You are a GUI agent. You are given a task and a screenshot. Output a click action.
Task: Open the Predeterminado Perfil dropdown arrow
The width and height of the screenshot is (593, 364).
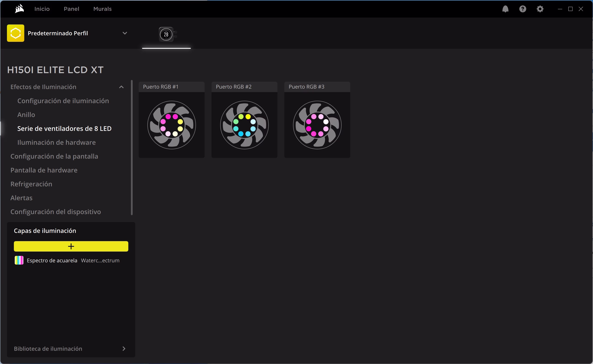click(125, 33)
